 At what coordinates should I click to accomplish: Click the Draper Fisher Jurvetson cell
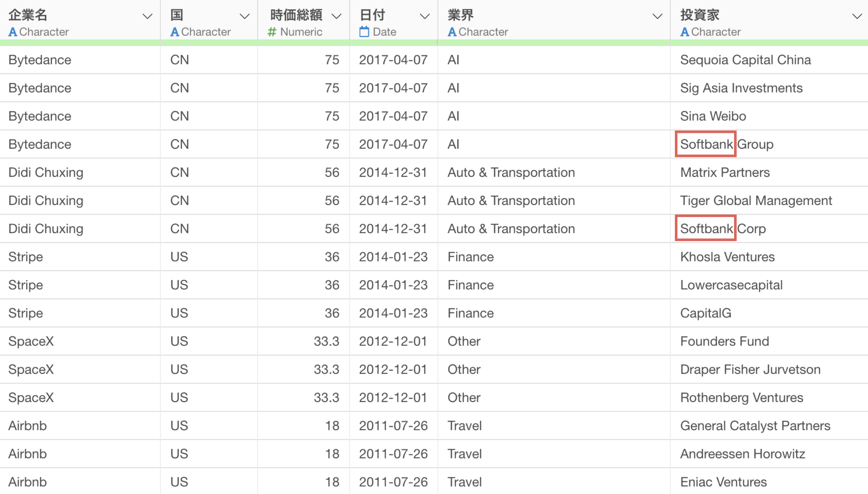[x=769, y=369]
